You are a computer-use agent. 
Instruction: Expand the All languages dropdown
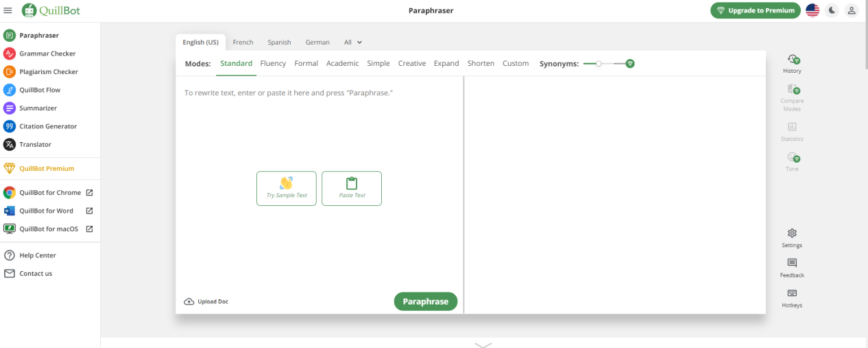(x=352, y=42)
